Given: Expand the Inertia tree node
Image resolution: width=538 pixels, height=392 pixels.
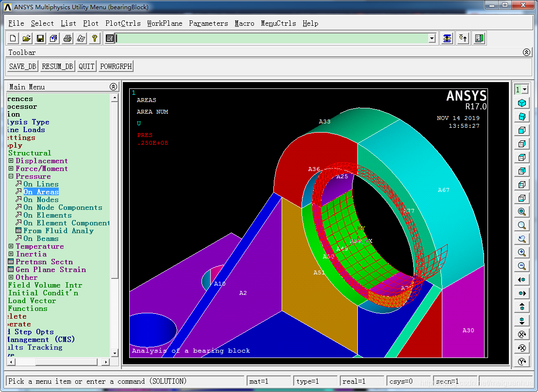Looking at the screenshot, I should 11,254.
